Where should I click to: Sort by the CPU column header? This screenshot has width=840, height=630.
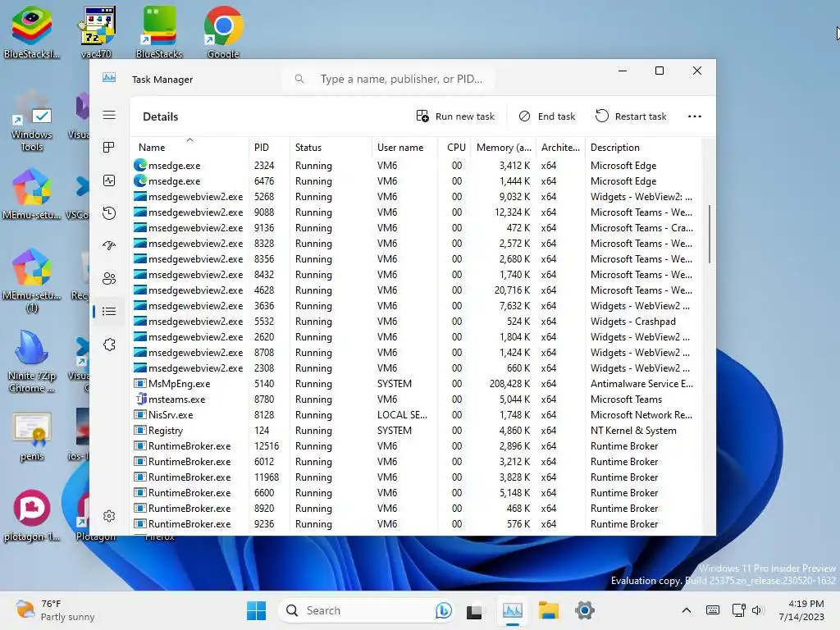tap(454, 148)
